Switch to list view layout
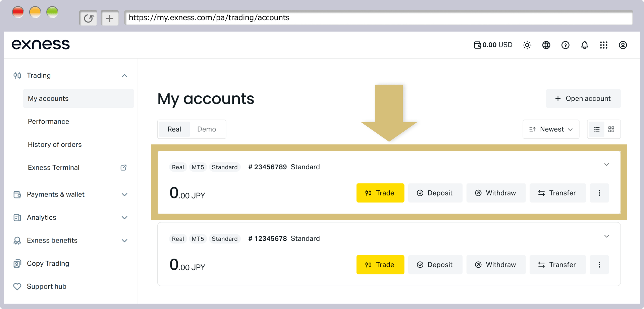Screen dimensions: 644x309 pos(596,129)
